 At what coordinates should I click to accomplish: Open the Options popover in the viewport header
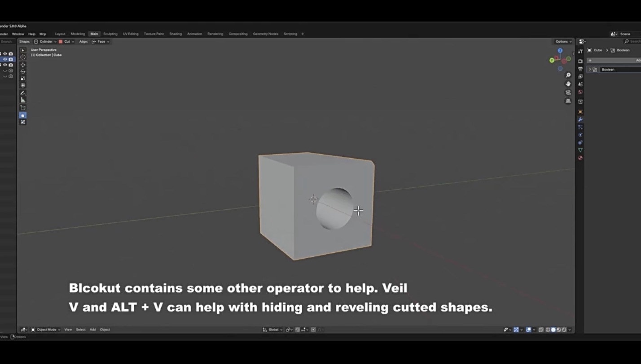[x=563, y=42]
